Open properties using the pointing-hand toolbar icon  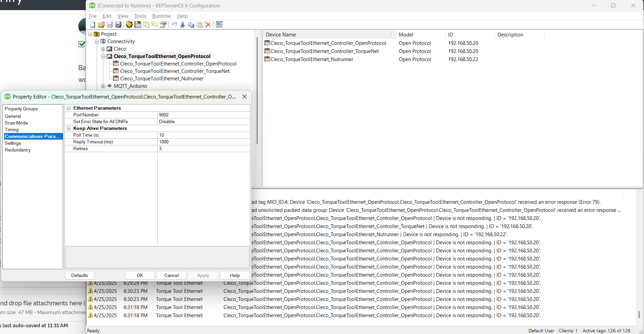pyautogui.click(x=163, y=25)
